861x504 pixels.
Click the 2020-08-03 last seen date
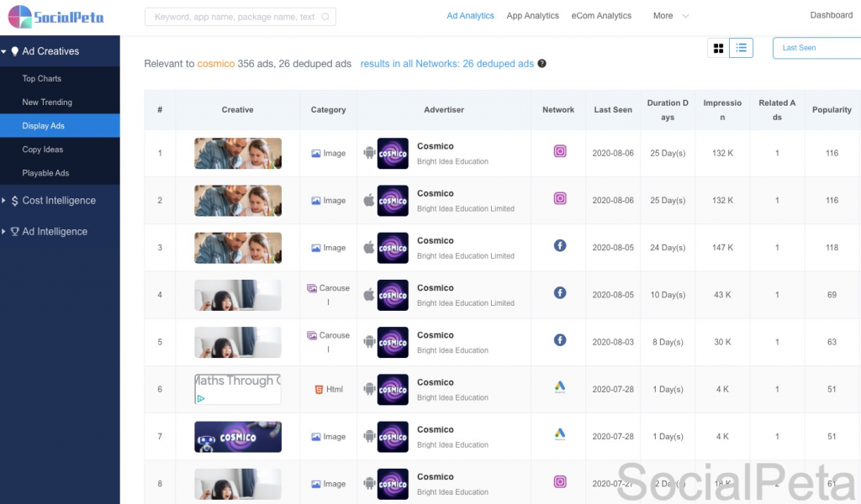[x=613, y=342]
